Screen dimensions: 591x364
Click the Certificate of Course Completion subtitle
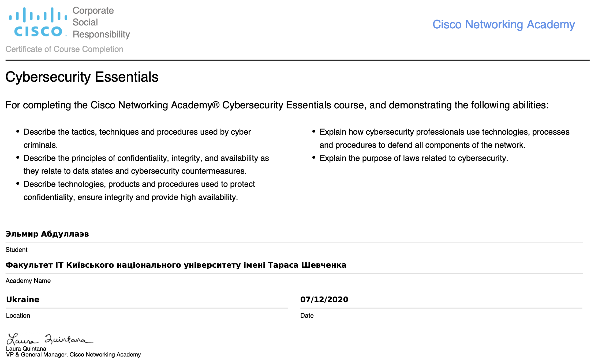64,49
